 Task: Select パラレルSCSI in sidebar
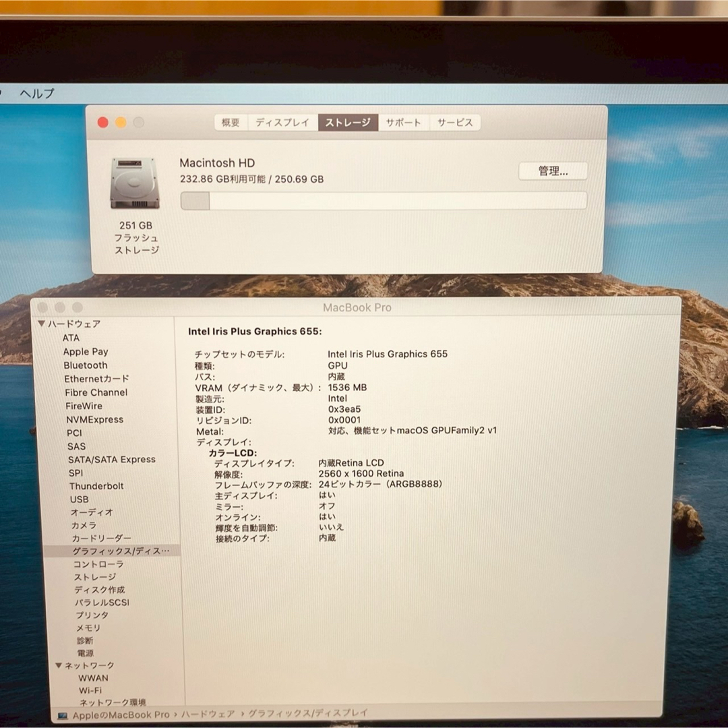[x=102, y=602]
